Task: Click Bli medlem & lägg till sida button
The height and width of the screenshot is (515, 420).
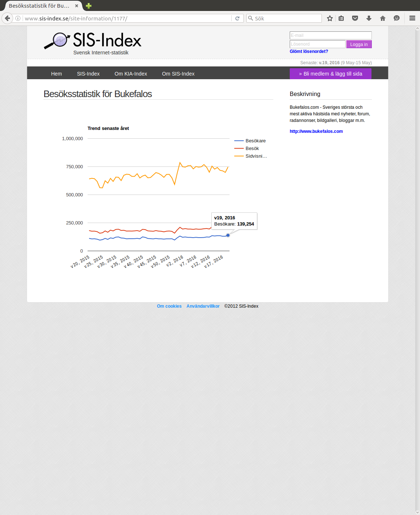Action: [x=331, y=74]
